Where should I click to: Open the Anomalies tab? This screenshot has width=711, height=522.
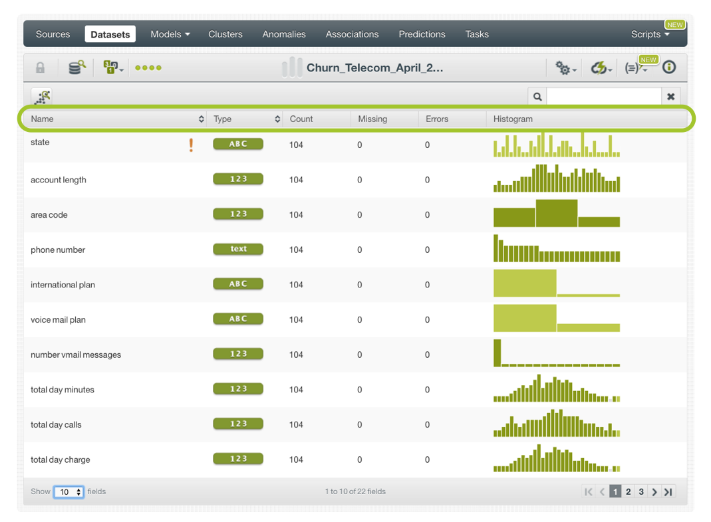[284, 34]
